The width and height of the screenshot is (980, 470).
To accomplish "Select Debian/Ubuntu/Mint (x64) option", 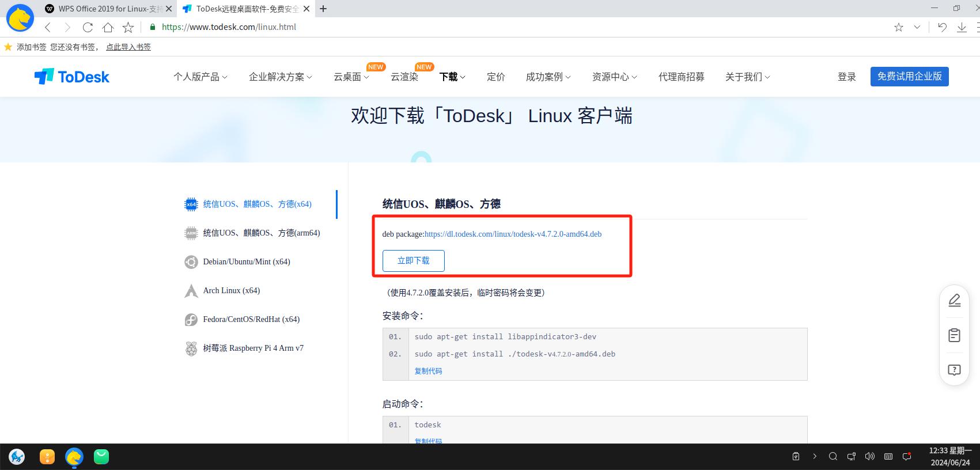I will coord(247,261).
